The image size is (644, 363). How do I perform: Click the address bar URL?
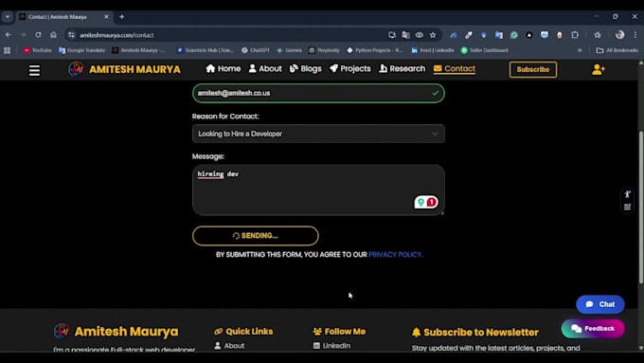[116, 35]
